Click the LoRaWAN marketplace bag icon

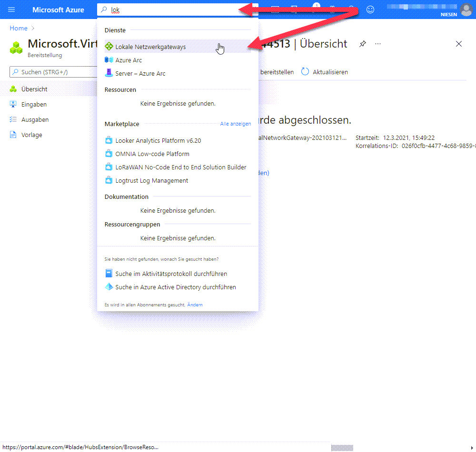point(109,167)
